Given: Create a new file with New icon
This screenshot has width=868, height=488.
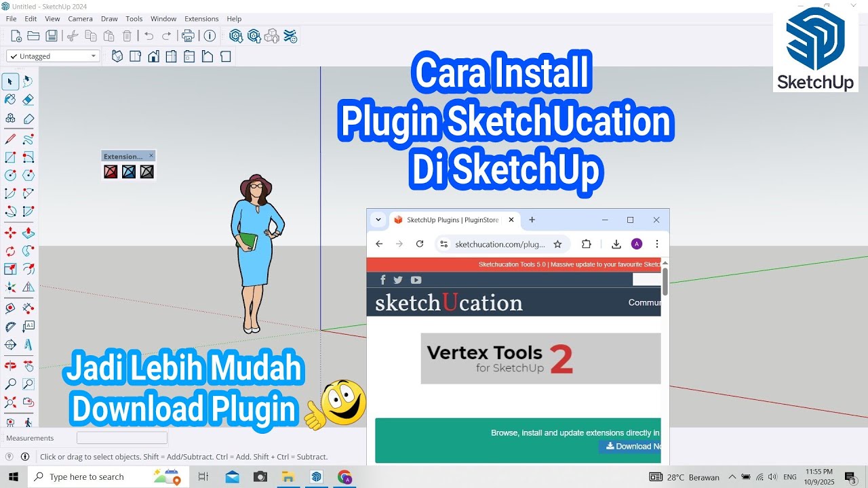Looking at the screenshot, I should 15,36.
